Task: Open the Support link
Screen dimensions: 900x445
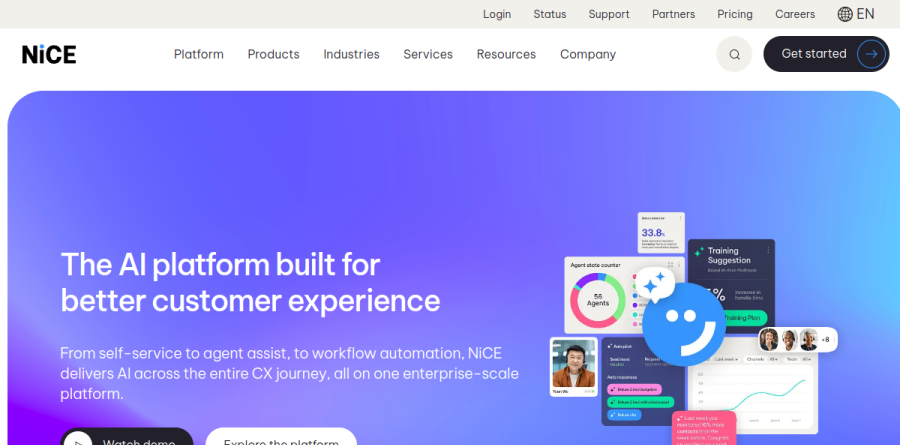Action: [x=609, y=14]
